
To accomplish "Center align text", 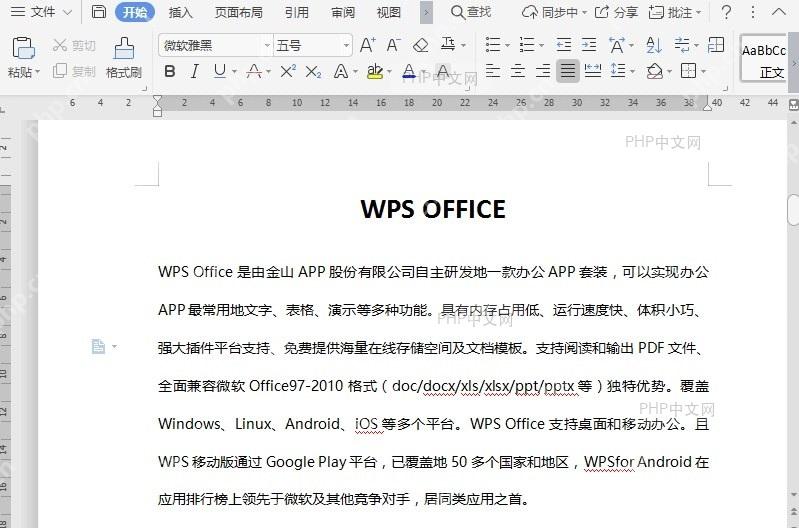I will pos(518,71).
